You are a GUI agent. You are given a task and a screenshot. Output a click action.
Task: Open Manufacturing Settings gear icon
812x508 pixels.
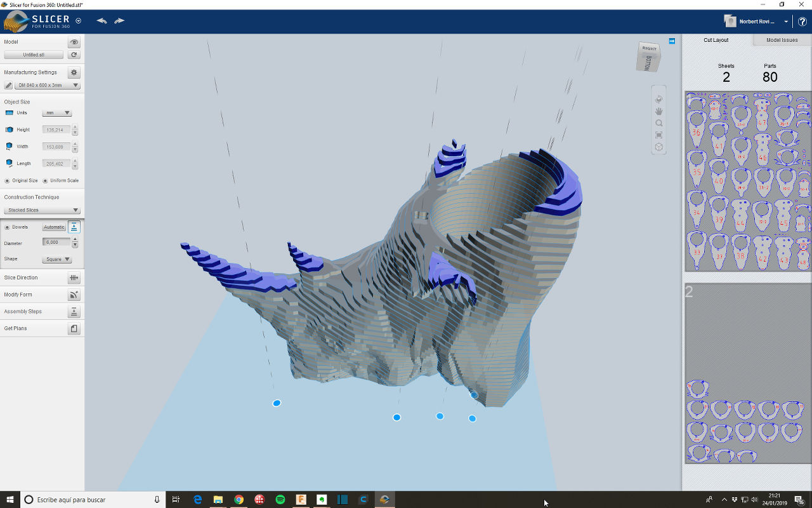pos(74,72)
